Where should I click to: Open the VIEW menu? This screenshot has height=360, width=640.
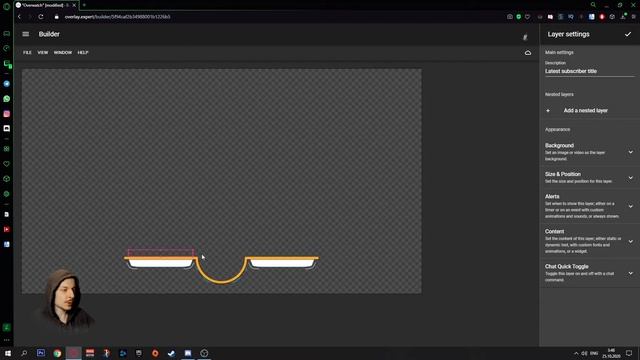point(42,53)
